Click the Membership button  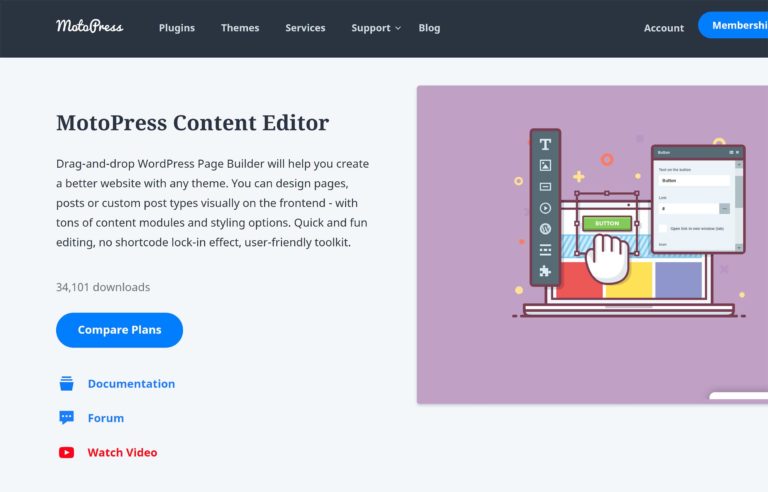733,25
